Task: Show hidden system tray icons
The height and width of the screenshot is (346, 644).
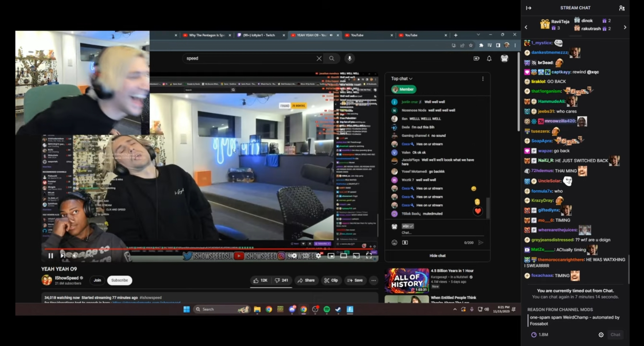Action: (x=455, y=309)
